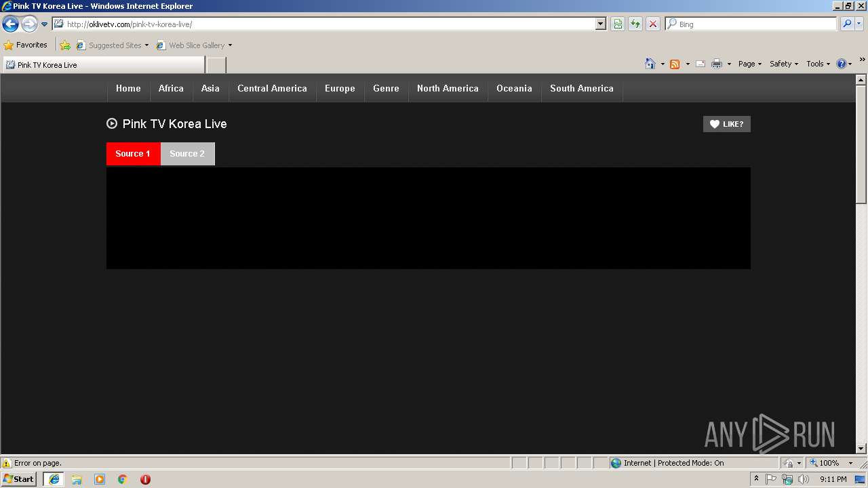
Task: Open the recent pages dropdown arrow
Action: (x=45, y=24)
